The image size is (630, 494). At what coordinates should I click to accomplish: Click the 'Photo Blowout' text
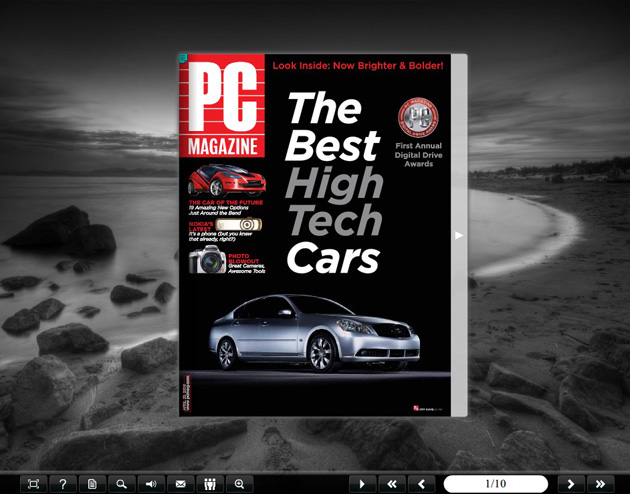click(x=243, y=258)
